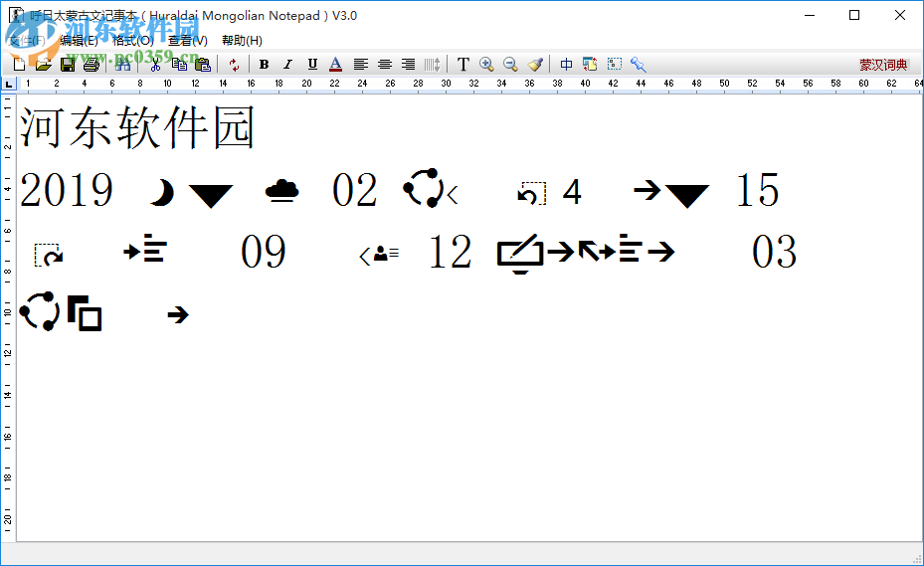Click the dotted selection box icon
924x566 pixels.
615,64
